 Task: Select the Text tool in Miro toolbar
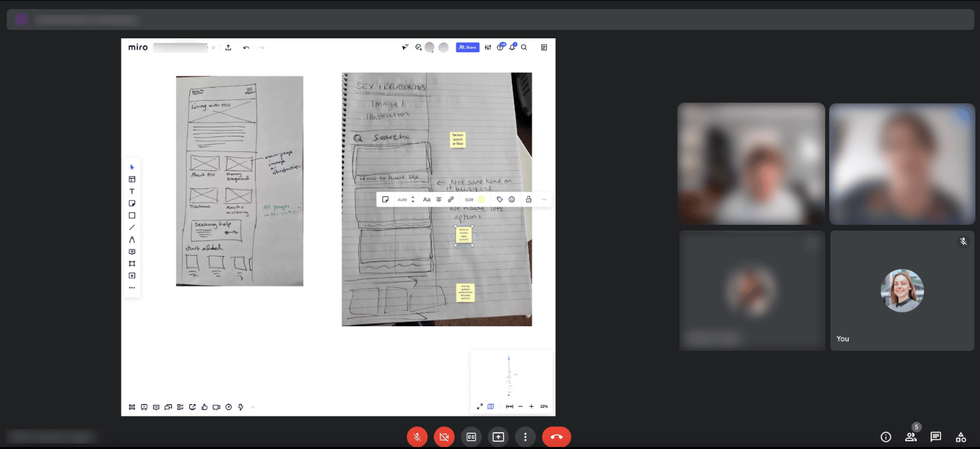(132, 192)
